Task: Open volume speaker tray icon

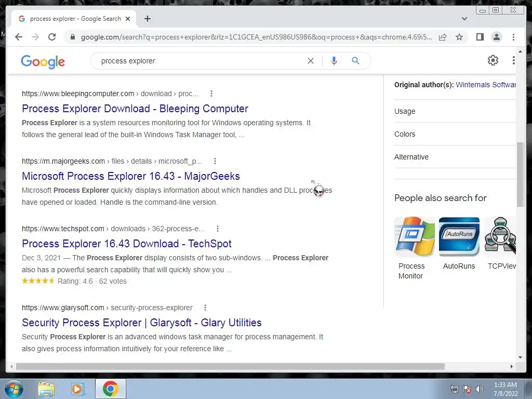Action: pyautogui.click(x=479, y=389)
